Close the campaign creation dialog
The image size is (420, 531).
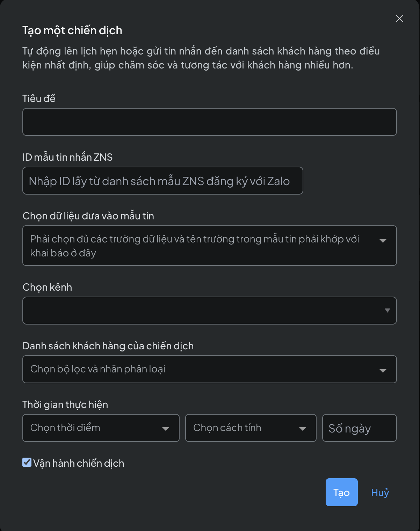click(x=399, y=19)
